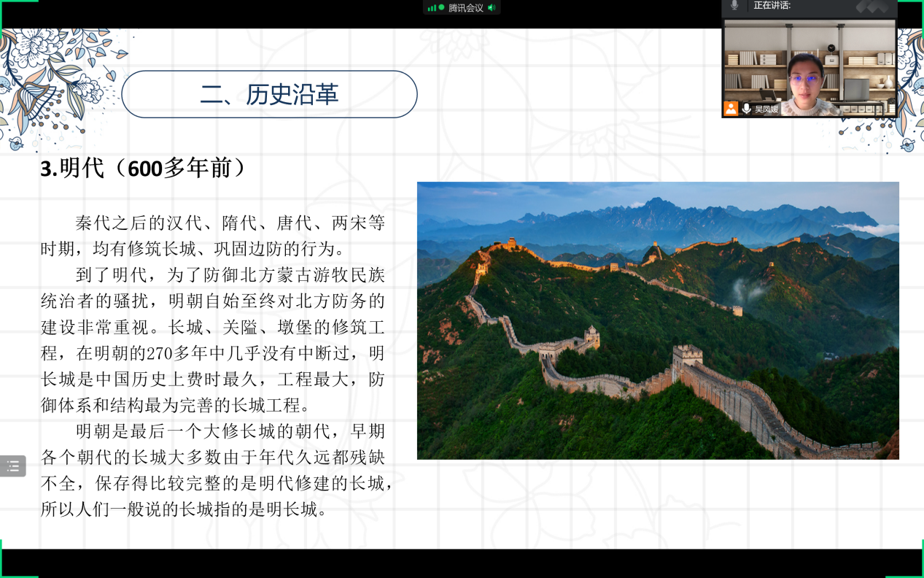Click the network signal strength bars icon

pyautogui.click(x=432, y=8)
